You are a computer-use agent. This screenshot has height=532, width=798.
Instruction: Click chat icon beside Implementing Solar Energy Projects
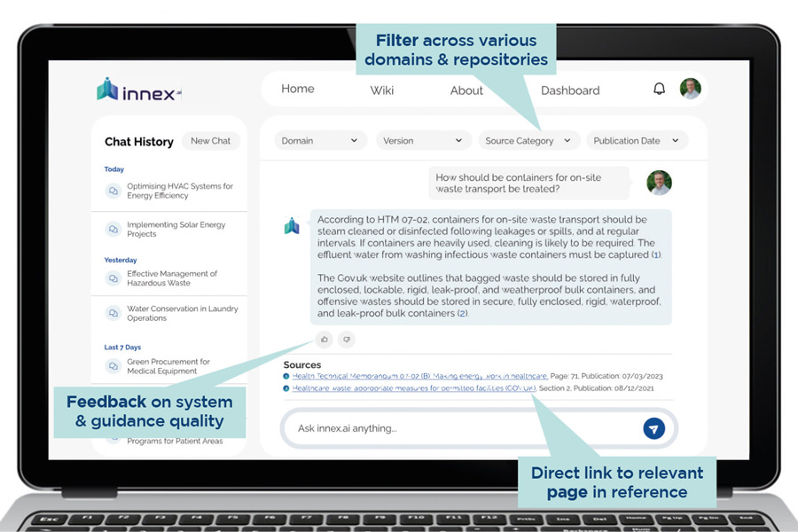[113, 229]
